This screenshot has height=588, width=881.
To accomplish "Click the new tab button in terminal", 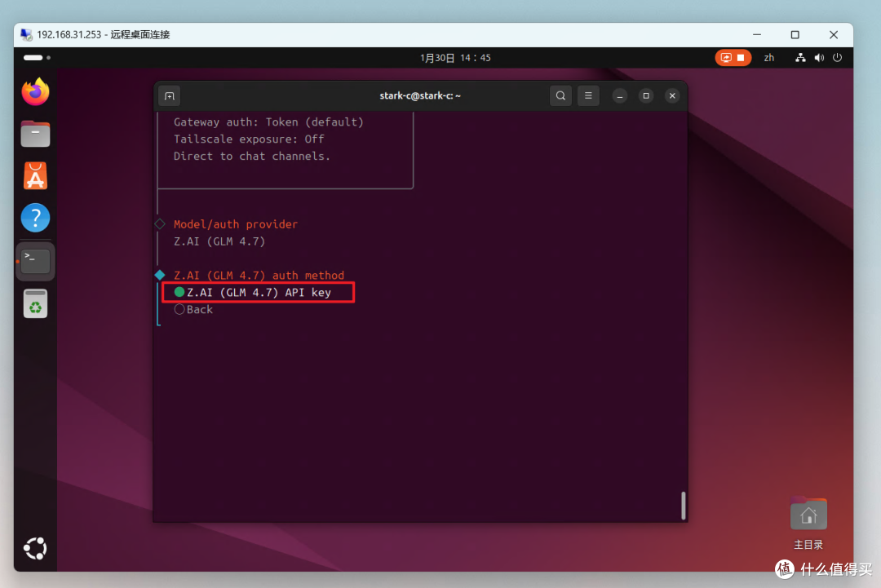I will click(169, 96).
